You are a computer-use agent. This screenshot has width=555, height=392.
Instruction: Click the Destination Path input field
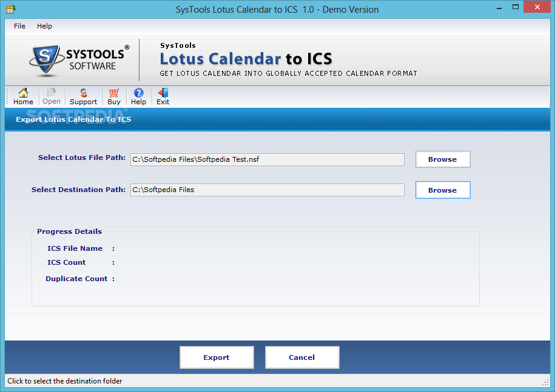click(x=267, y=190)
